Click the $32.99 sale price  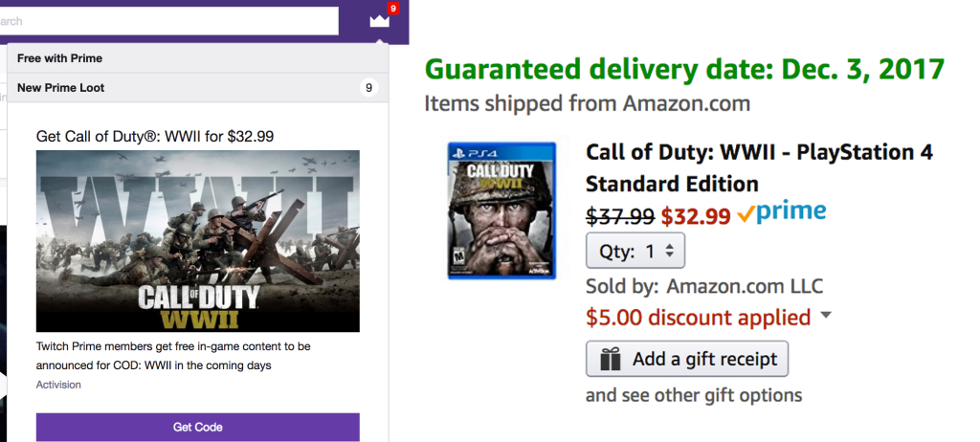[696, 215]
